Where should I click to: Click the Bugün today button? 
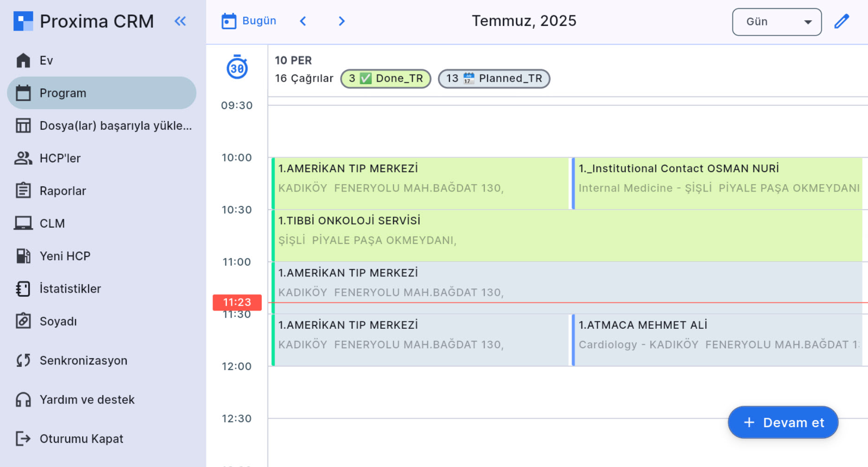(249, 21)
